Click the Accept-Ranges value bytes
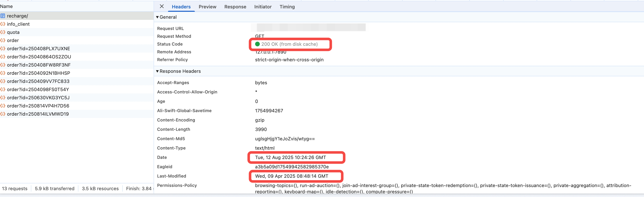This screenshot has width=644, height=197. (x=261, y=83)
